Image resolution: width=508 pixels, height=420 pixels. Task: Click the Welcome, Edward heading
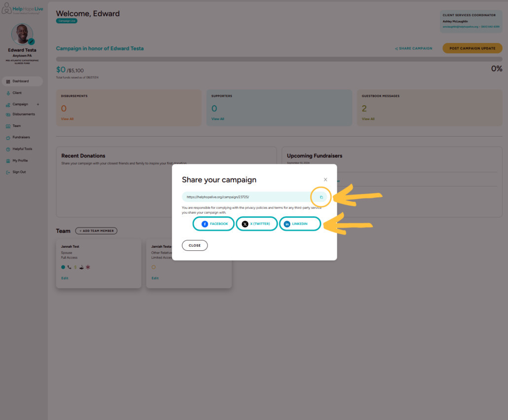coord(88,14)
